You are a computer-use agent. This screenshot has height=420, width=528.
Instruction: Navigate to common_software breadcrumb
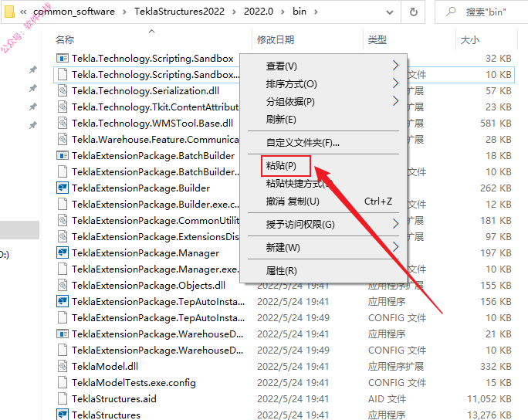74,12
